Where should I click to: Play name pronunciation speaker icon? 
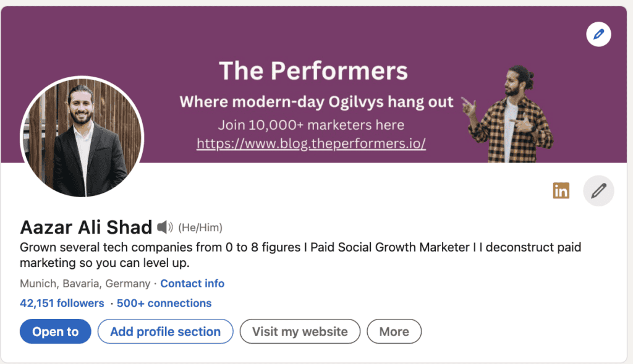(x=164, y=227)
